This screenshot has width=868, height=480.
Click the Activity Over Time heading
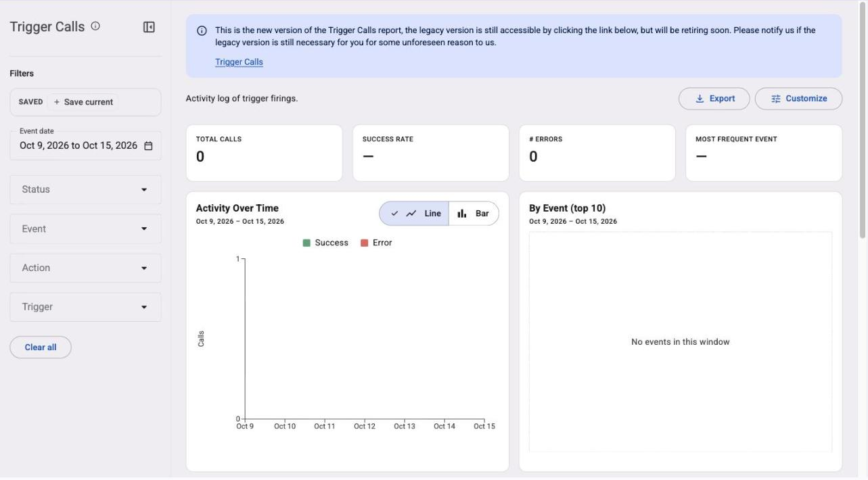[237, 208]
